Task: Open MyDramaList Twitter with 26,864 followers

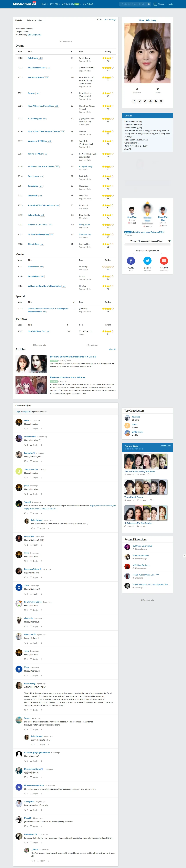Action: (x=147, y=261)
